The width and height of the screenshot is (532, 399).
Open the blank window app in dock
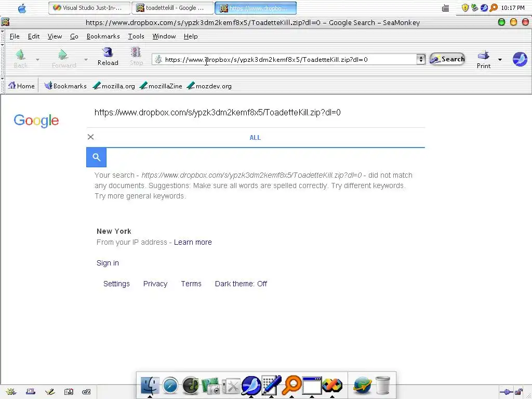point(312,385)
